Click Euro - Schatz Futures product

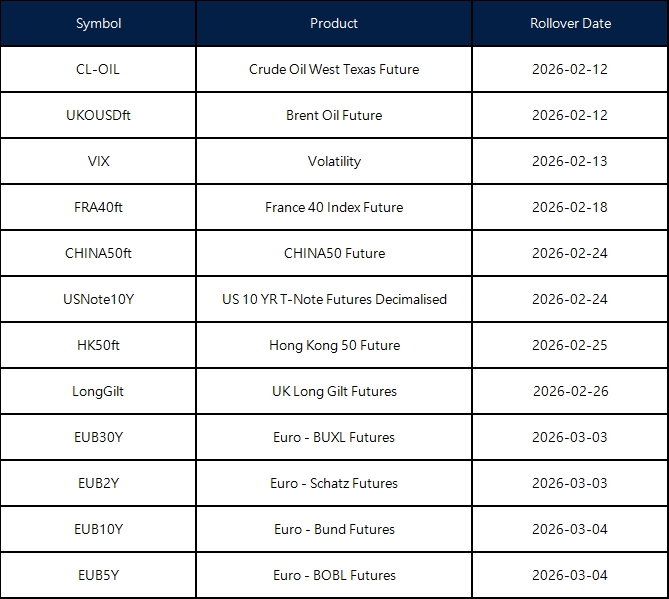point(334,483)
